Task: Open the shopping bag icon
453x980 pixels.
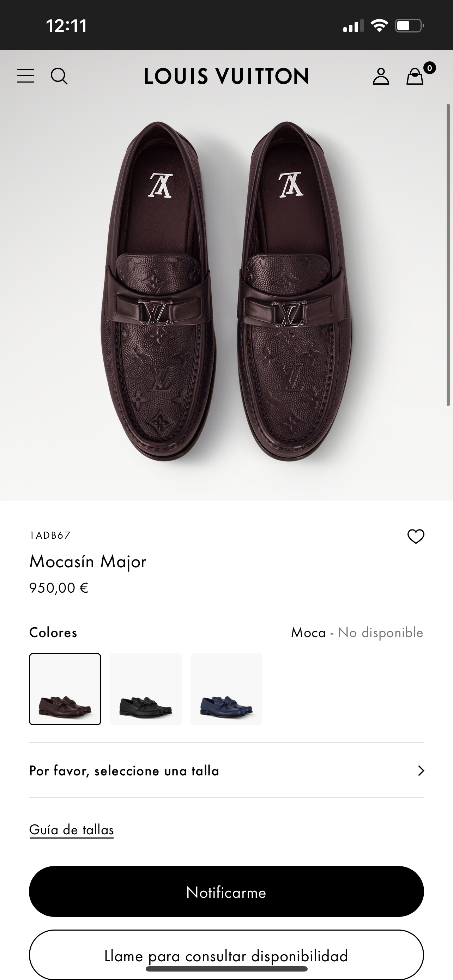Action: tap(415, 77)
